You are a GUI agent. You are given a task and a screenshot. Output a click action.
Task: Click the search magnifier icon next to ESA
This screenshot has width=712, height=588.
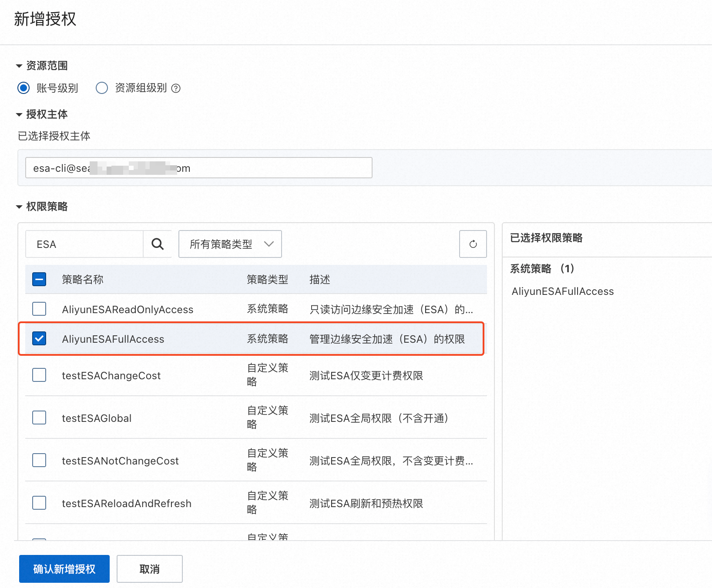point(158,244)
